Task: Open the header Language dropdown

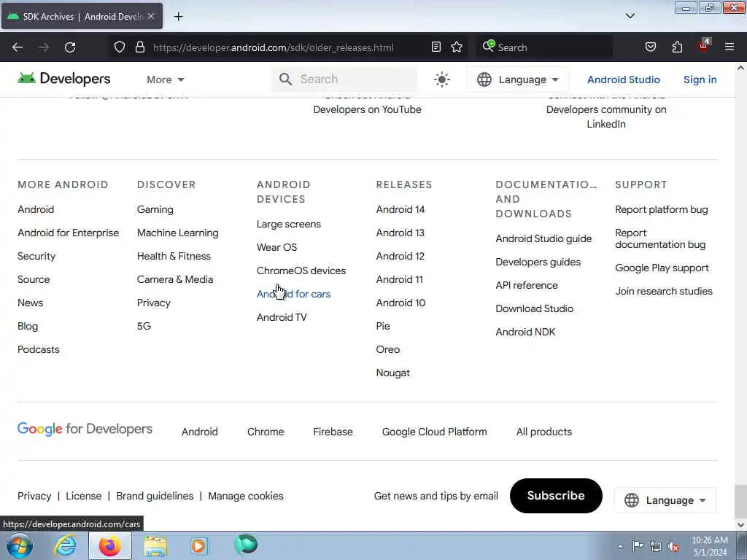Action: (x=518, y=79)
